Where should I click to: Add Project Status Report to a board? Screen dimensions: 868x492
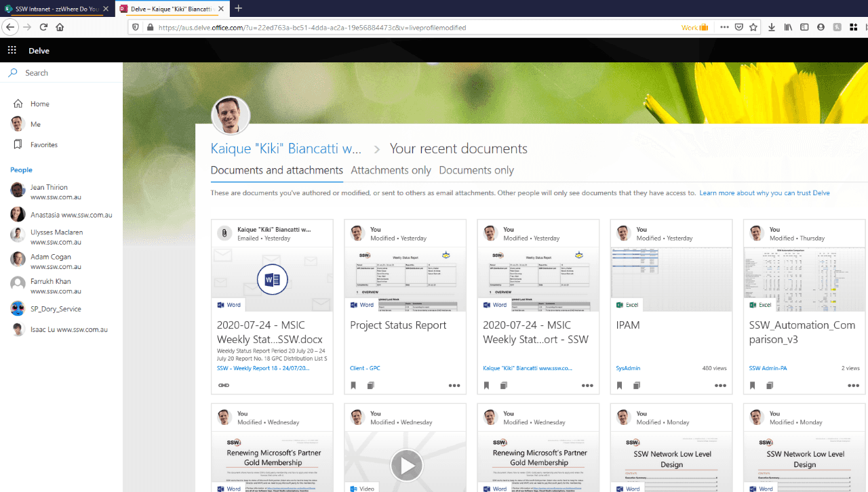point(370,386)
